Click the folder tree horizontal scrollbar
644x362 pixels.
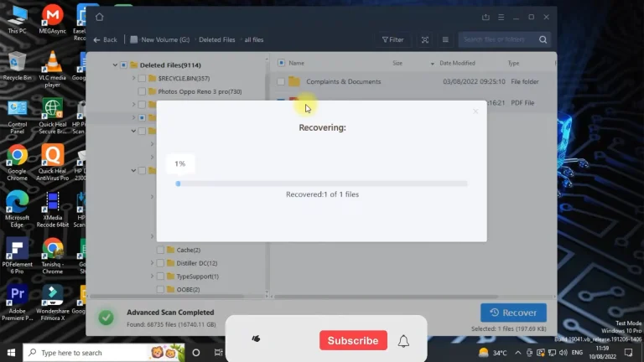167,297
